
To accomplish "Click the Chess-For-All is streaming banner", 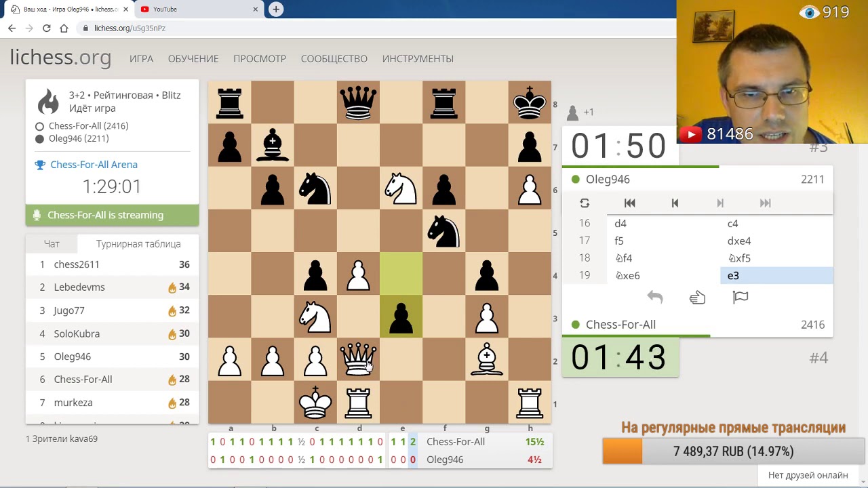I will pos(113,215).
